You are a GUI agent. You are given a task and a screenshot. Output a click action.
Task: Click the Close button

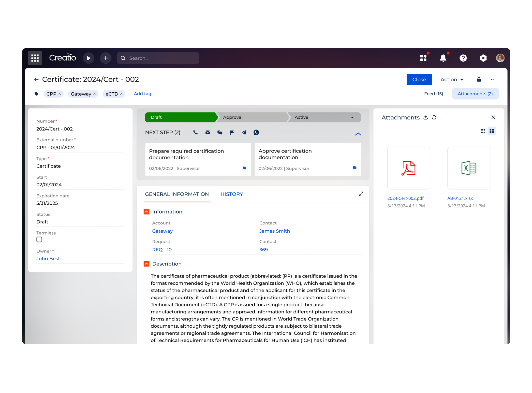[x=419, y=79]
